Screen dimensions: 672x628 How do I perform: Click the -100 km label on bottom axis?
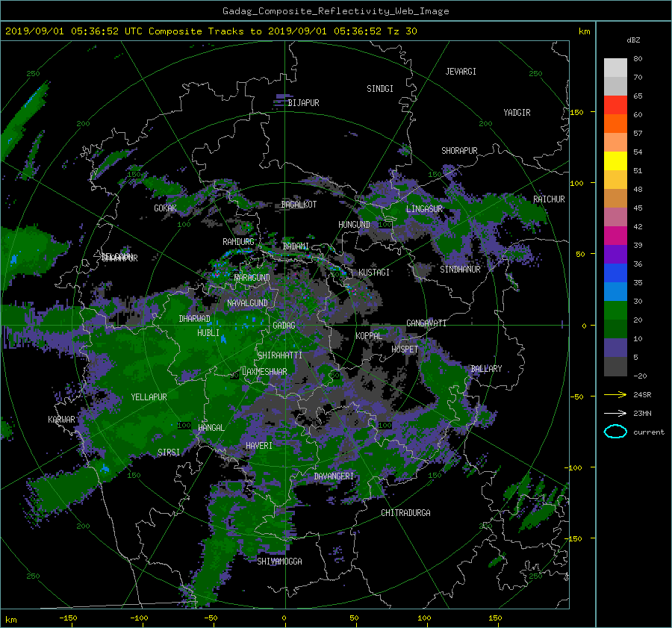140,618
